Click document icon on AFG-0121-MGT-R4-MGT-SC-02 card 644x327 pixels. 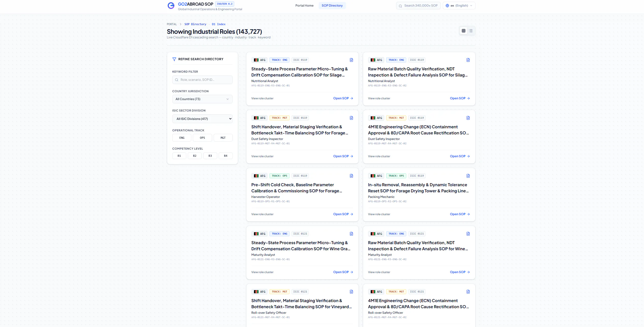[468, 292]
